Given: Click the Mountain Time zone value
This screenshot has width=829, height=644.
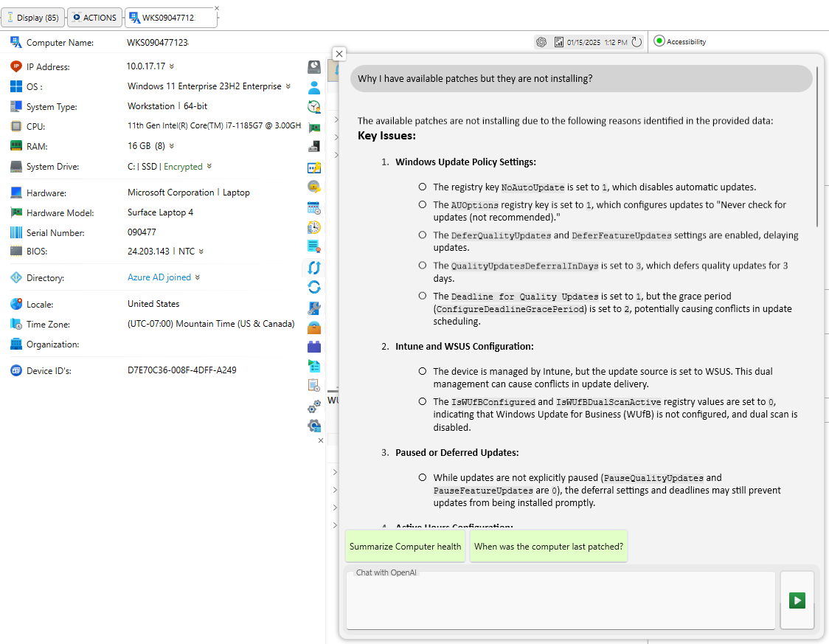Looking at the screenshot, I should 211,324.
